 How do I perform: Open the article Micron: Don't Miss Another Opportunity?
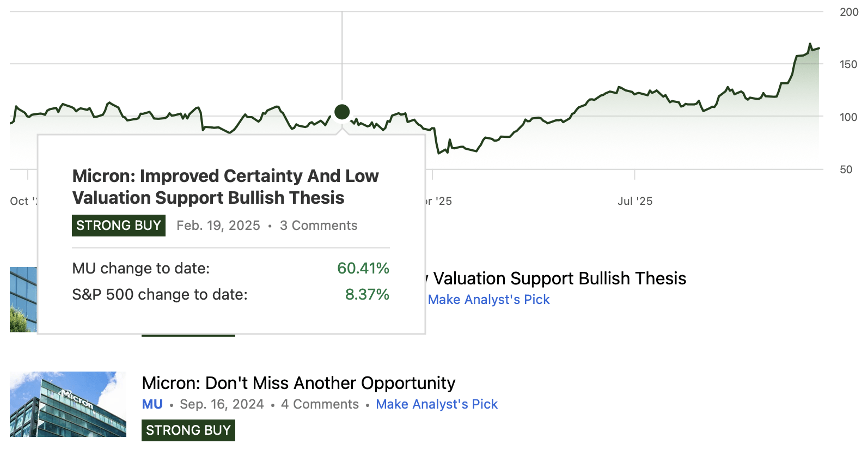299,383
